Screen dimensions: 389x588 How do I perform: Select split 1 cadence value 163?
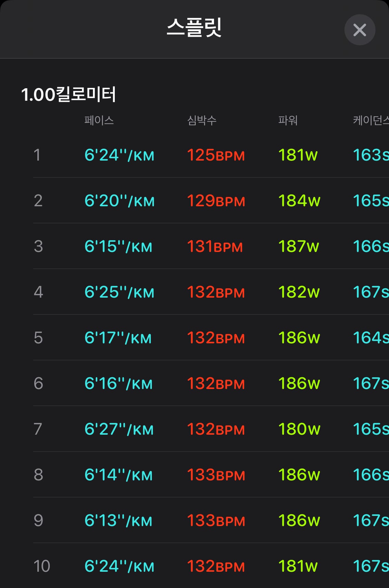(x=371, y=155)
